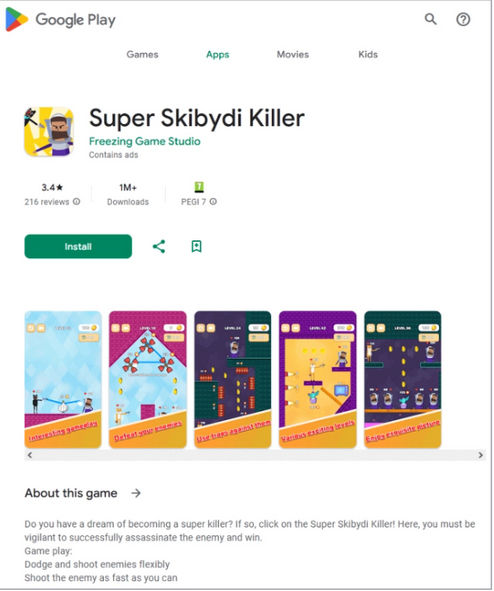Image resolution: width=494 pixels, height=591 pixels.
Task: Go to the Kids tab
Action: point(368,54)
